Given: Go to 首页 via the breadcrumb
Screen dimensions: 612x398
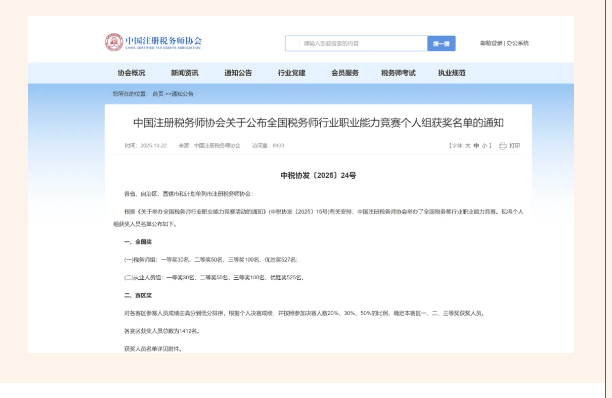Looking at the screenshot, I should [158, 94].
